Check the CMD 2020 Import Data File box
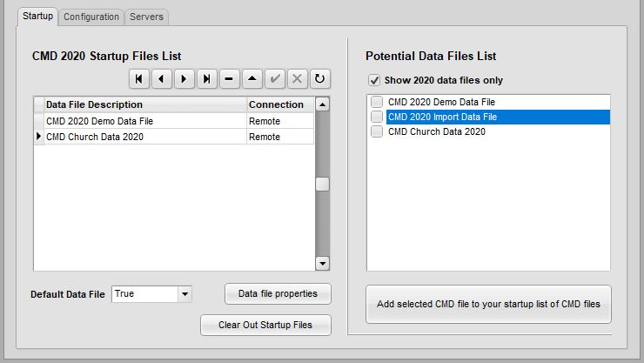644x363 pixels. click(377, 117)
